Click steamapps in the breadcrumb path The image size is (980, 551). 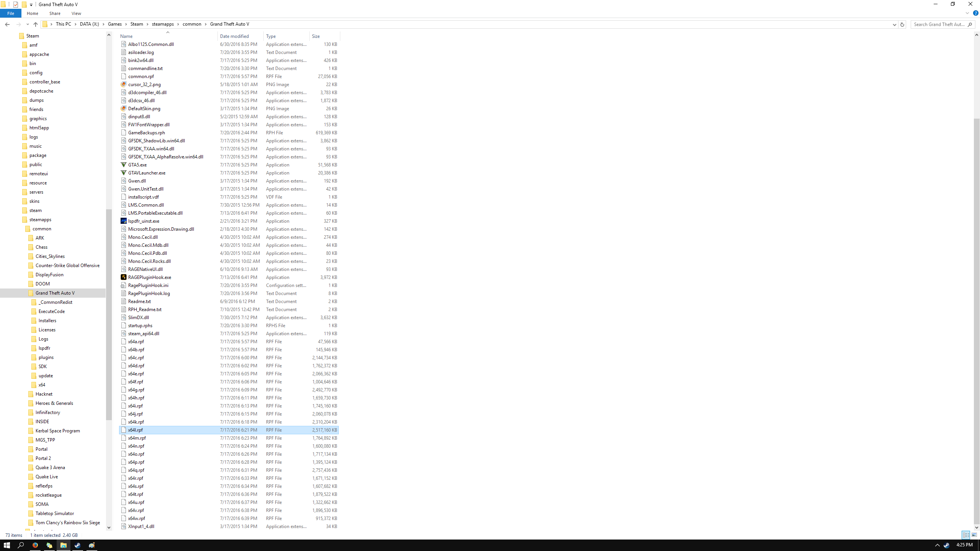click(163, 24)
